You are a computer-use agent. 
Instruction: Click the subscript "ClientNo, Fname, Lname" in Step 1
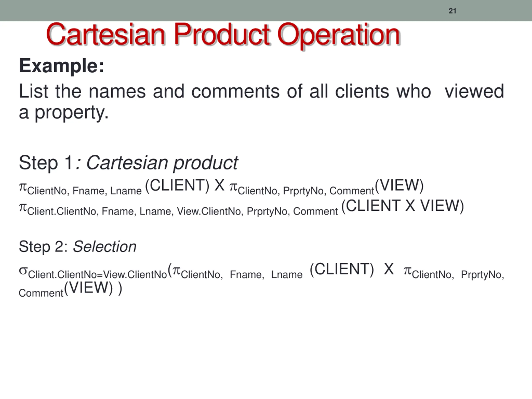84,191
